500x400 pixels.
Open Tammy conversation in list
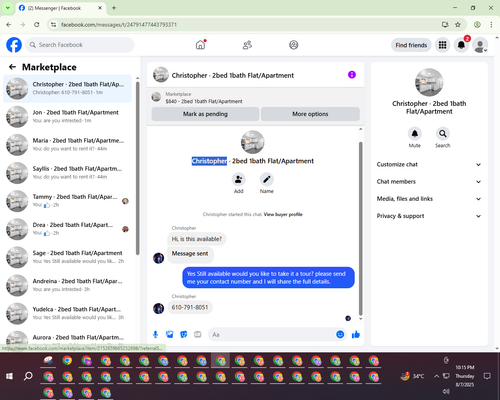pos(67,201)
